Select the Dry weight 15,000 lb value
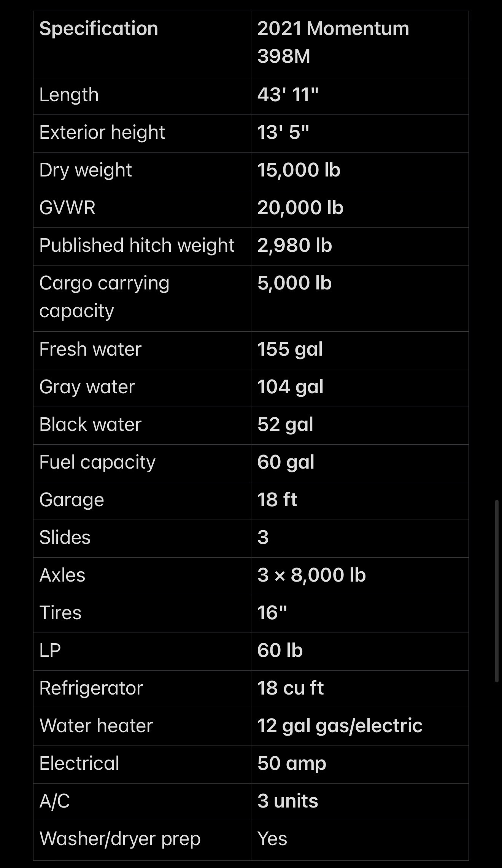The width and height of the screenshot is (502, 868). tap(299, 170)
